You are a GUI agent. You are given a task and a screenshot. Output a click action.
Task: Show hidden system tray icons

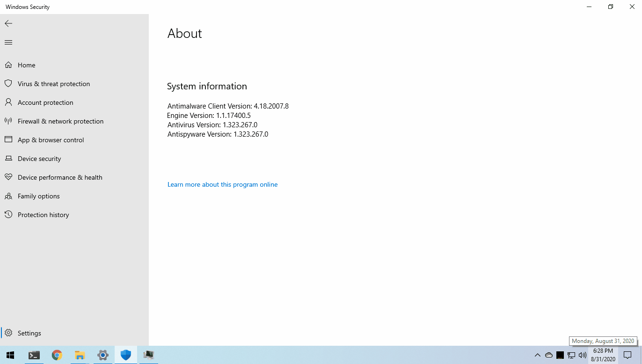click(538, 355)
